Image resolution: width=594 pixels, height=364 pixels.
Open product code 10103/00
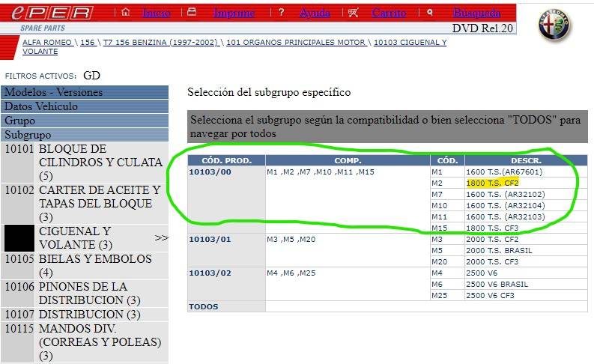210,172
